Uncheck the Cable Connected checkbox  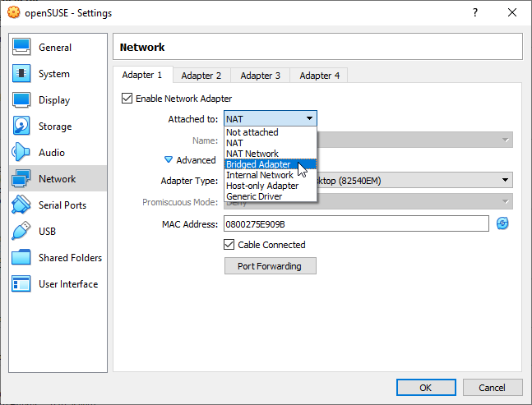click(x=230, y=245)
